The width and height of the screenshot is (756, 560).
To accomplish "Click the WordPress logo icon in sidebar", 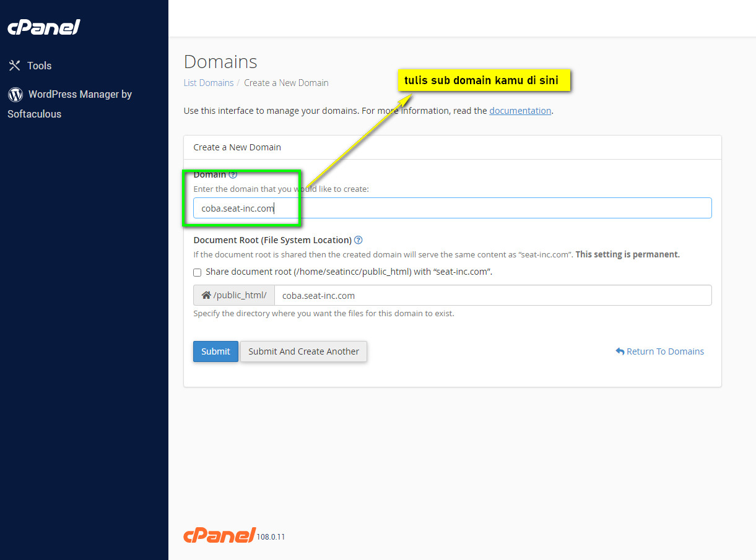I will 15,95.
